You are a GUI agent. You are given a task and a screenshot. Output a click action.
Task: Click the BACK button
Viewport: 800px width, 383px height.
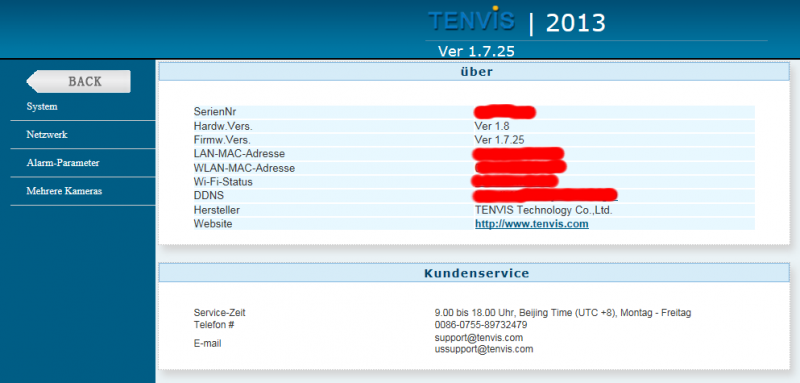tap(79, 82)
